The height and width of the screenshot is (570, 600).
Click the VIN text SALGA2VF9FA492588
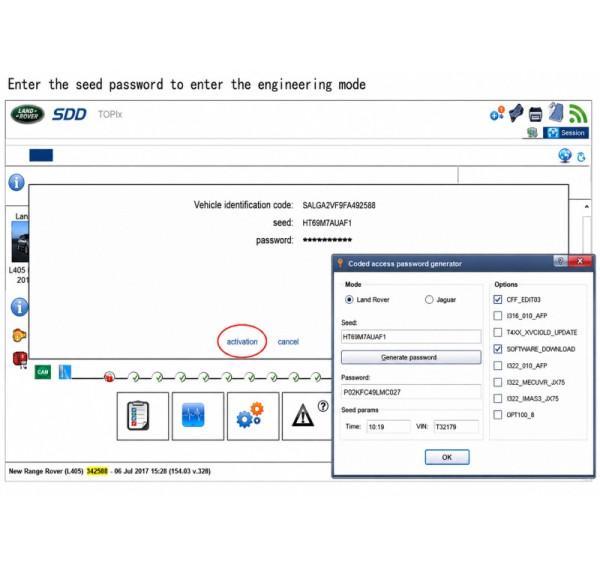[x=339, y=205]
